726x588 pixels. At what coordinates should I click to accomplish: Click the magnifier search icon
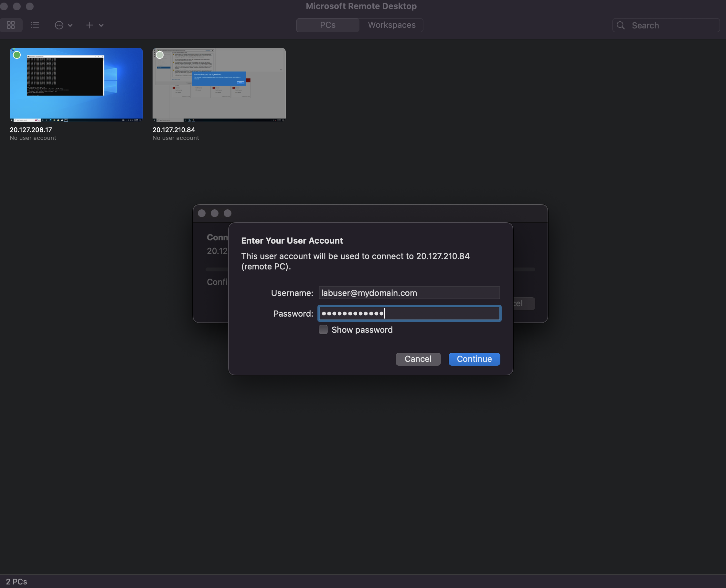click(x=621, y=26)
